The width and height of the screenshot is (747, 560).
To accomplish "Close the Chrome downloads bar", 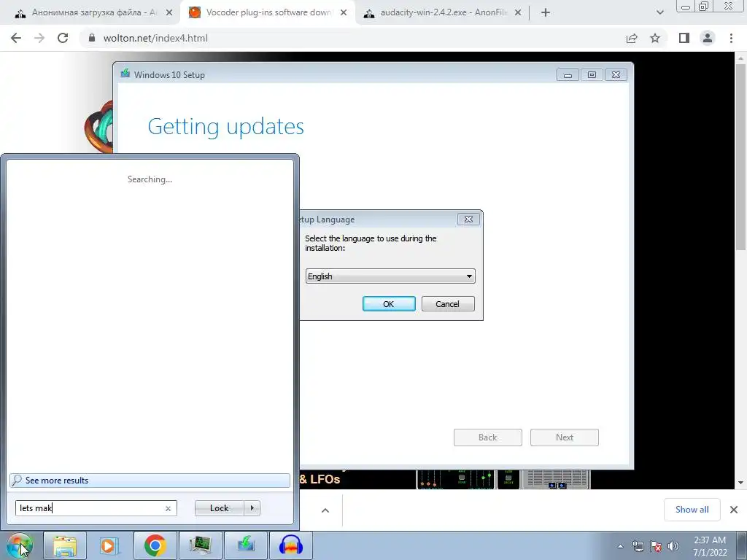I will [734, 510].
